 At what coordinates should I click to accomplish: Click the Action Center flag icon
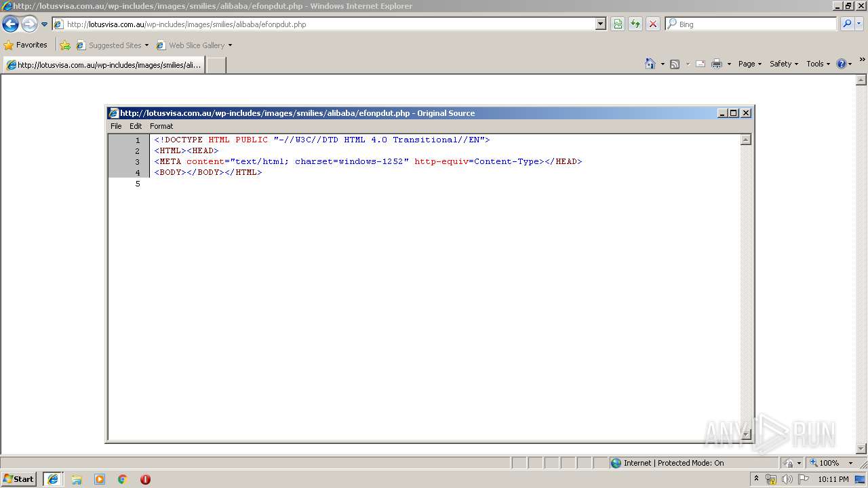coord(804,479)
